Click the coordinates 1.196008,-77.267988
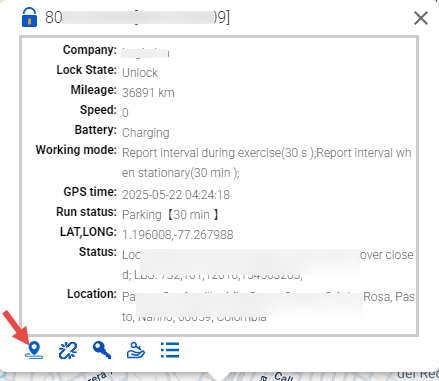 pyautogui.click(x=178, y=235)
